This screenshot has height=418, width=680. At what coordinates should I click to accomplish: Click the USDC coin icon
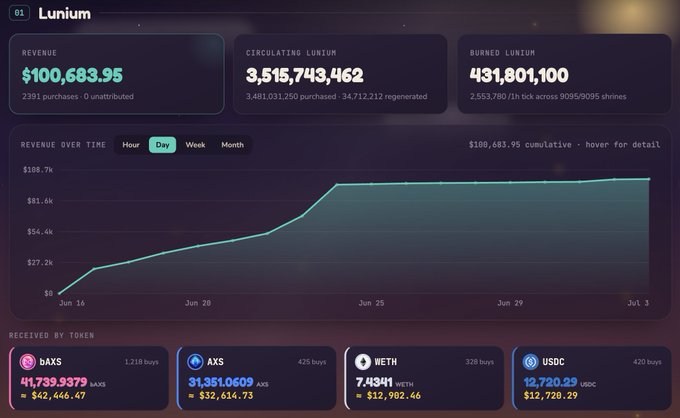[x=530, y=361]
